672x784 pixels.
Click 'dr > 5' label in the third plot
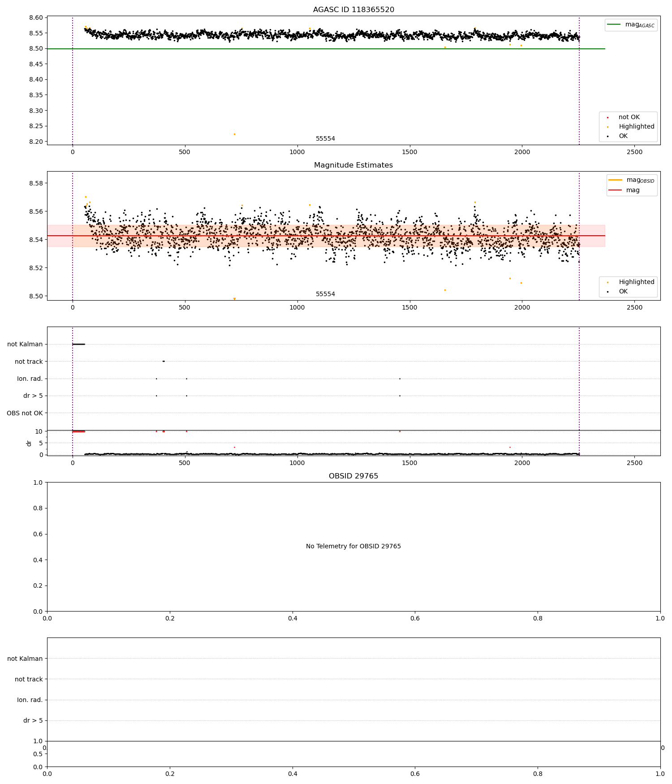pos(33,396)
